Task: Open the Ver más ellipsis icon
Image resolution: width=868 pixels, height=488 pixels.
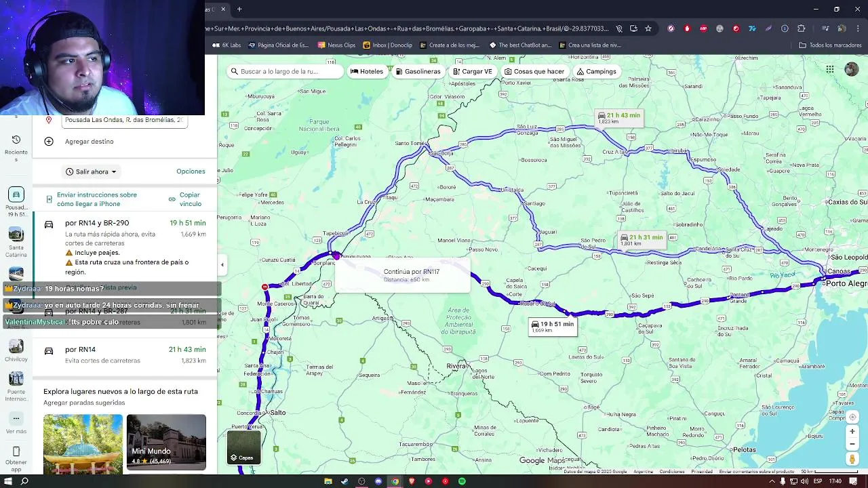Action: 16,418
